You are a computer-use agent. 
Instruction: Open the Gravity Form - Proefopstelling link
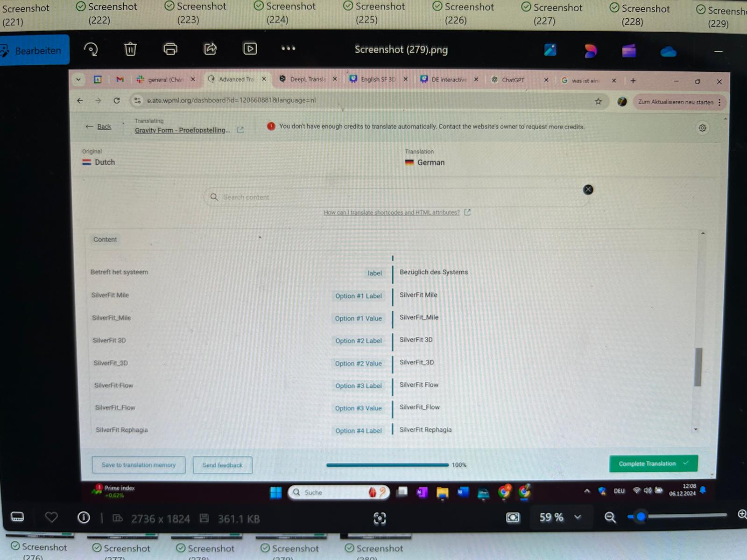(x=183, y=130)
